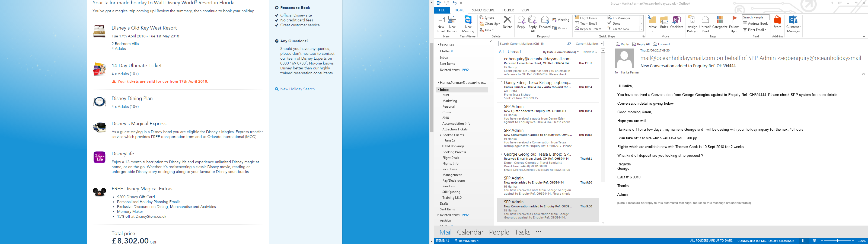Open the Junk dropdown menu
The height and width of the screenshot is (244, 868).
(487, 30)
